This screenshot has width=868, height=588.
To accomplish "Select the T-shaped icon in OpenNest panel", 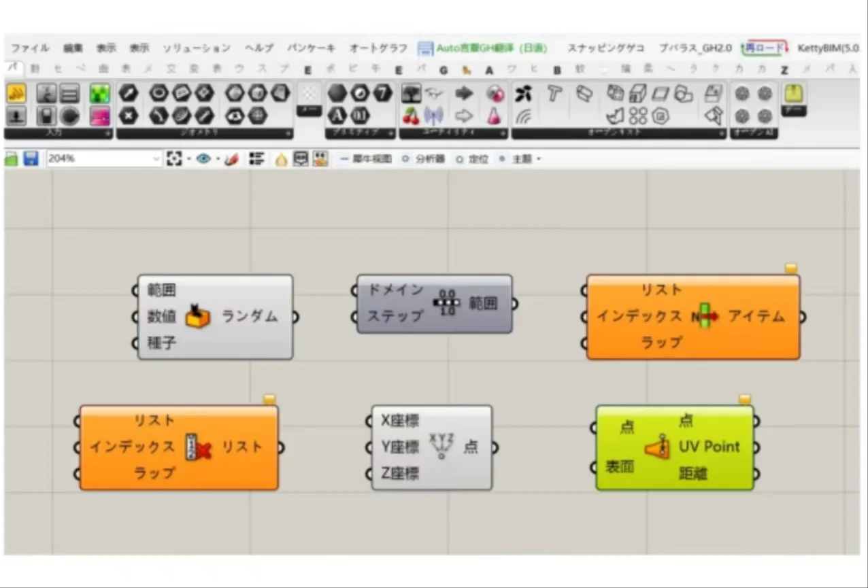I will tap(554, 94).
